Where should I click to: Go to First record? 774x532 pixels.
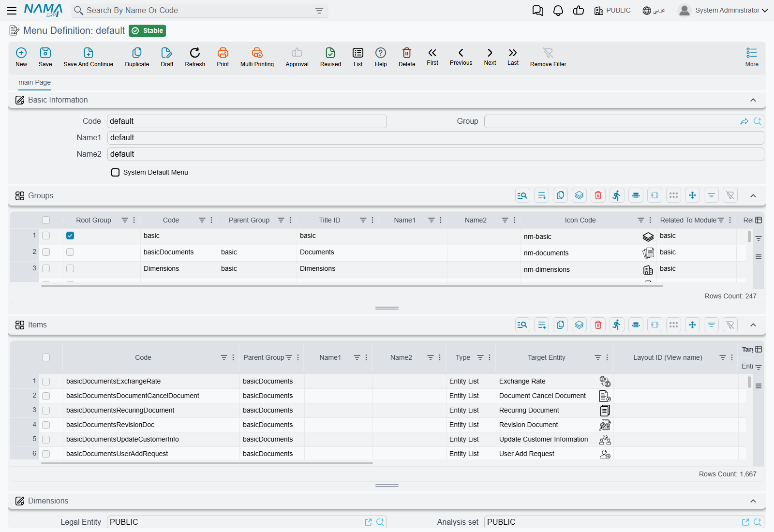pos(432,57)
